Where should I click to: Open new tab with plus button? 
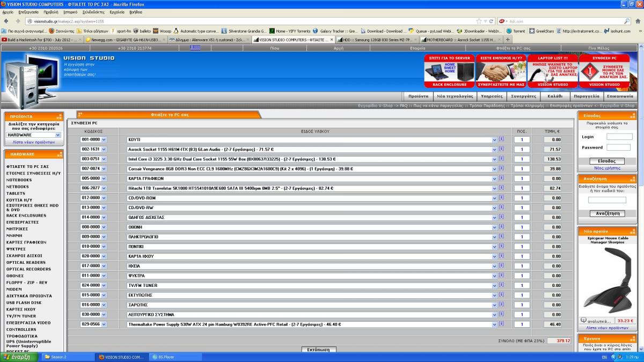pyautogui.click(x=508, y=39)
